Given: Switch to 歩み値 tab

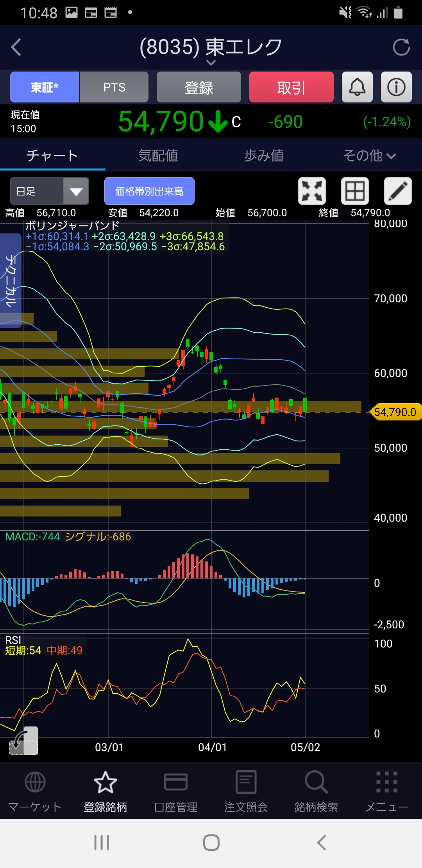Looking at the screenshot, I should pyautogui.click(x=264, y=156).
